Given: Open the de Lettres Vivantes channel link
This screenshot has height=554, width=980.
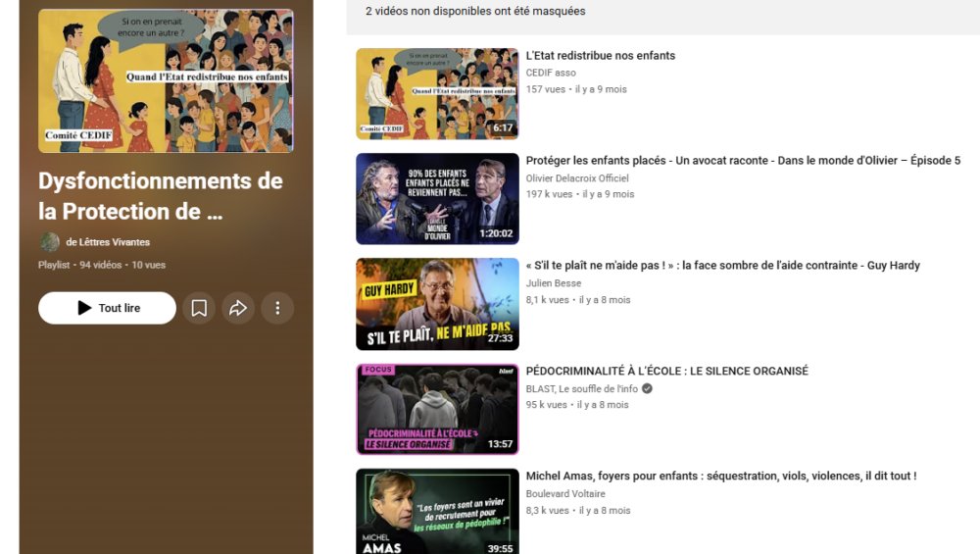Looking at the screenshot, I should [108, 242].
